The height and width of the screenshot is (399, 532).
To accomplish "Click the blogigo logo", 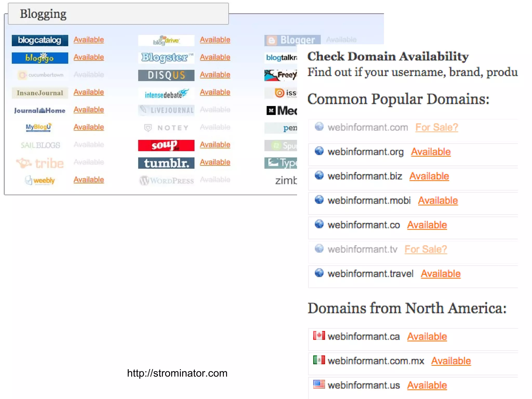I will pyautogui.click(x=40, y=58).
